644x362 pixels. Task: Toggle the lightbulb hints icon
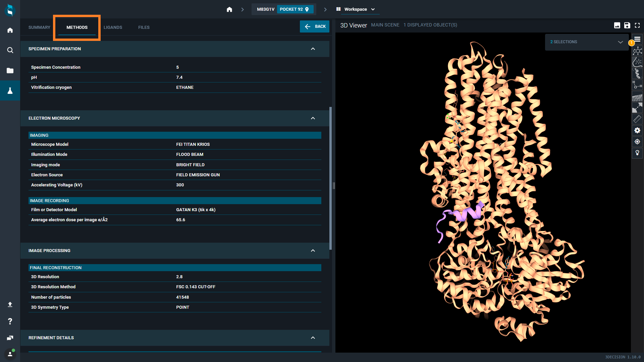tap(637, 153)
